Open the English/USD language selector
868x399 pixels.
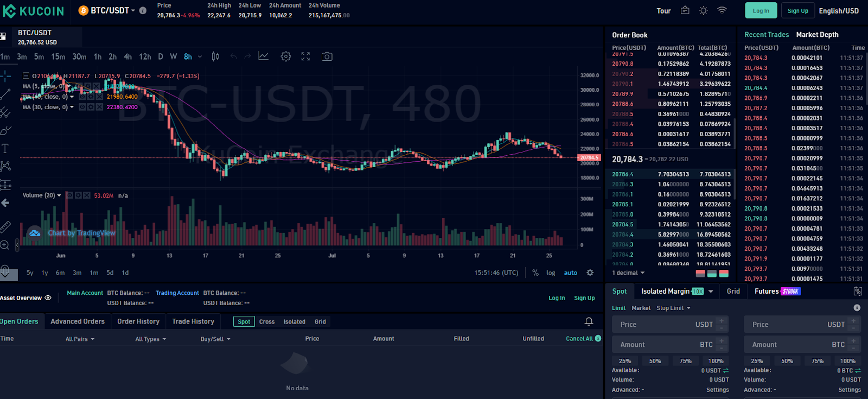839,10
